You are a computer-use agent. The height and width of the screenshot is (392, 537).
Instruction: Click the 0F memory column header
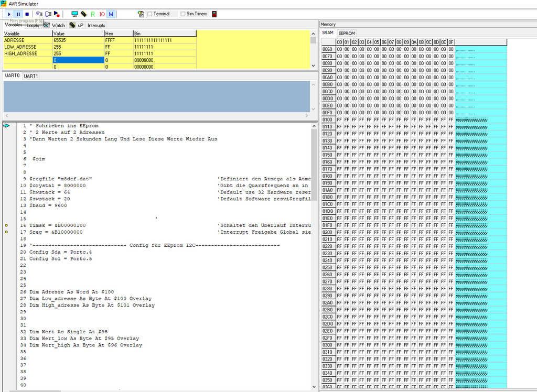(451, 42)
